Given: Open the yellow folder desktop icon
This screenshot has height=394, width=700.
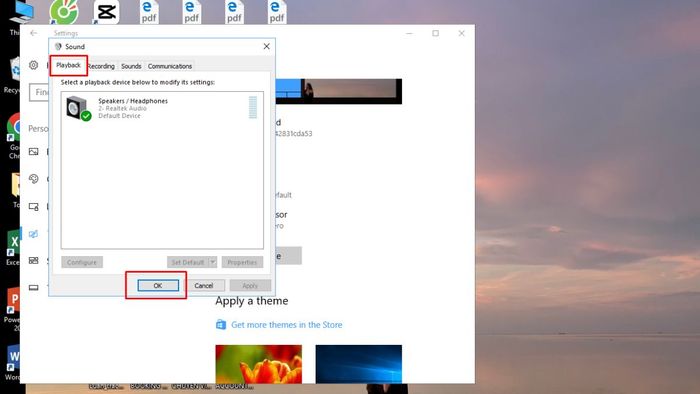Looking at the screenshot, I should pos(16,185).
